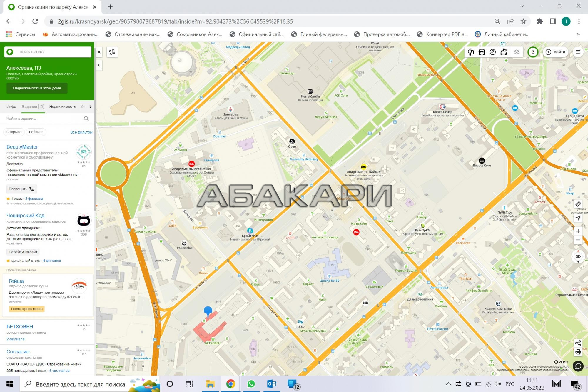Open the ruble prices layer icon
Image resolution: width=588 pixels, height=392 pixels.
(493, 52)
